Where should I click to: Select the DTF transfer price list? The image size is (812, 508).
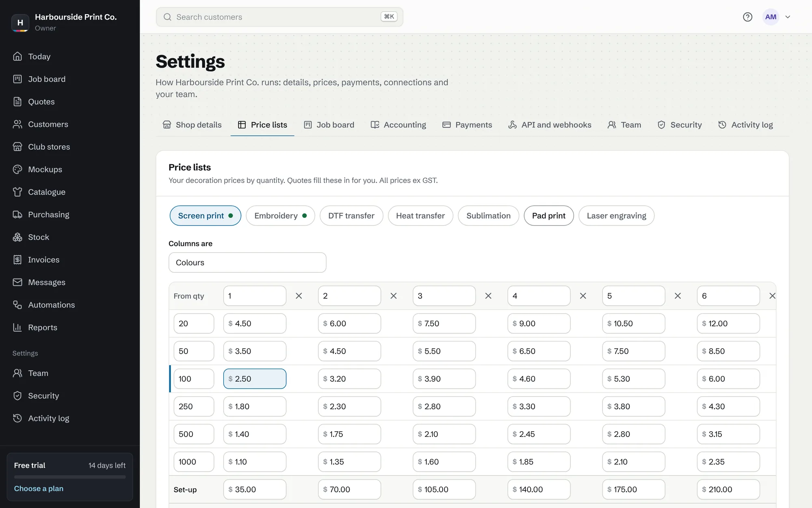(x=351, y=216)
